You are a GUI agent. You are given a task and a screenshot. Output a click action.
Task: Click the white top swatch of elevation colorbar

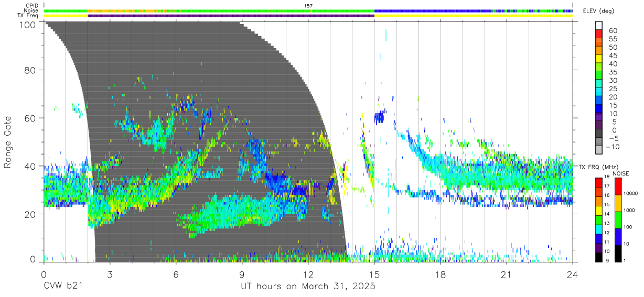599,25
